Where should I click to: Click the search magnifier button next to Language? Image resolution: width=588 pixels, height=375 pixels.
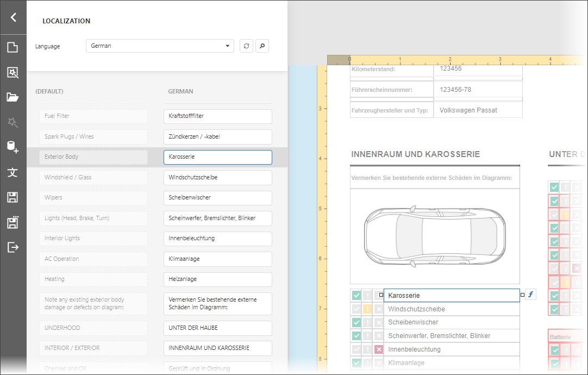(x=262, y=46)
